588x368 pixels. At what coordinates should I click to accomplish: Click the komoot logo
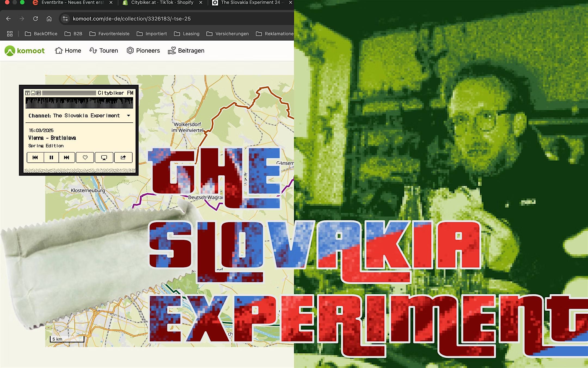click(24, 51)
